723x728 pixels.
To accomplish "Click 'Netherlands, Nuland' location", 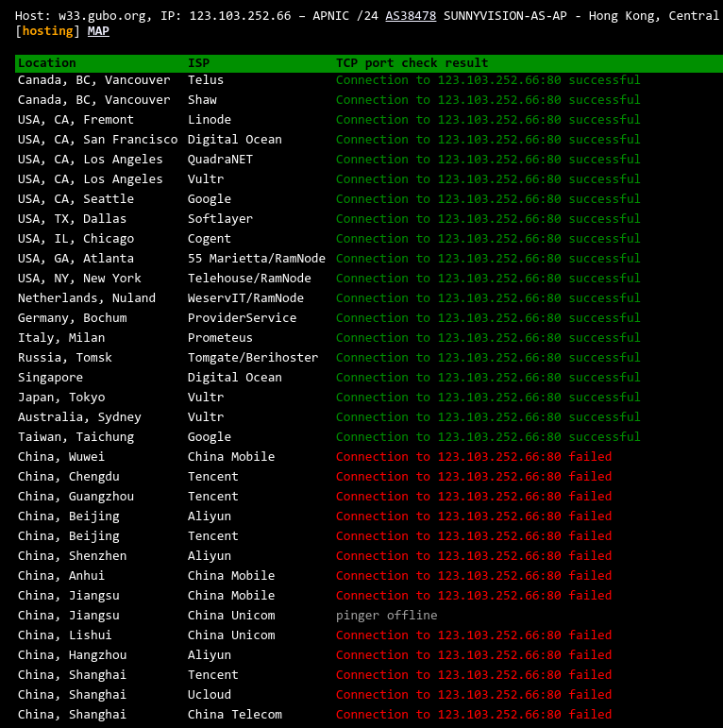I will point(87,298).
